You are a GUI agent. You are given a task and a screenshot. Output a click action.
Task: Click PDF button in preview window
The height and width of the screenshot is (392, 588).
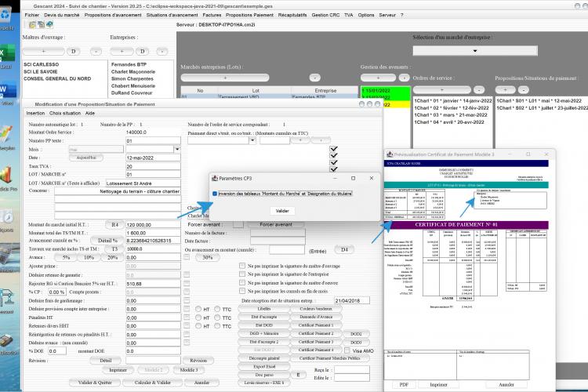(404, 384)
